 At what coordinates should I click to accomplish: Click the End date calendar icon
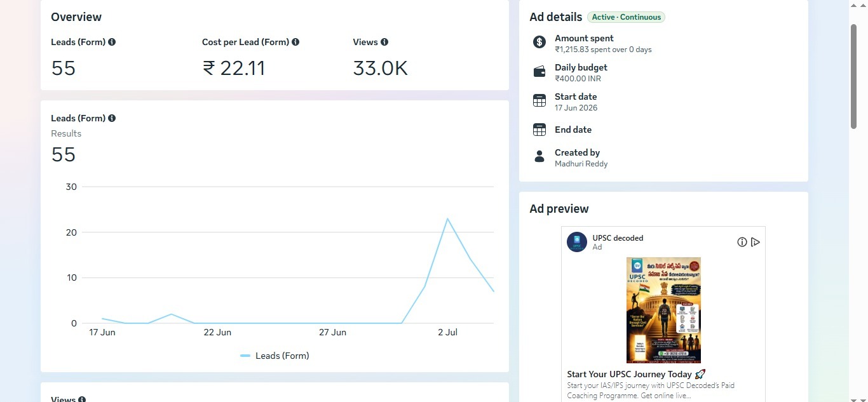[539, 130]
